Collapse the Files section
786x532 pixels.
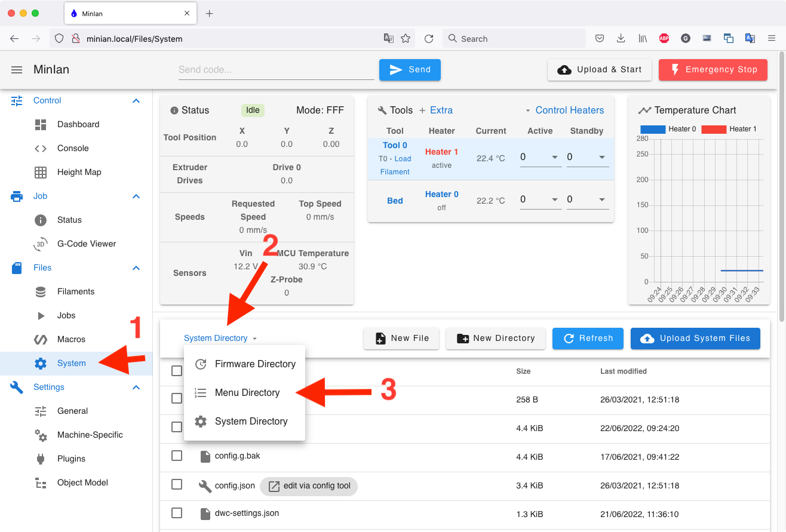point(136,267)
